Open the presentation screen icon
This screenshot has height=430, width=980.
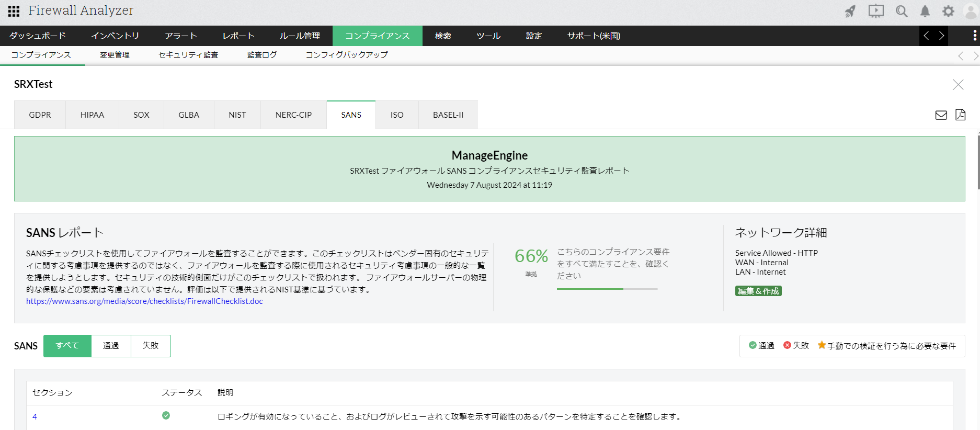tap(876, 11)
